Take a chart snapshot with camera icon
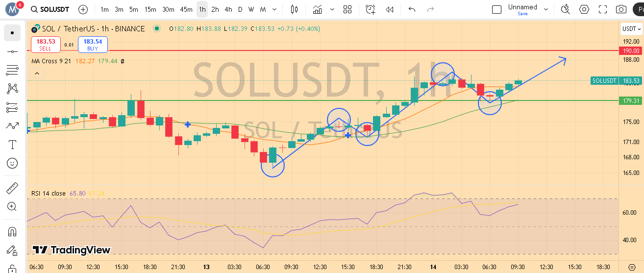 point(621,9)
